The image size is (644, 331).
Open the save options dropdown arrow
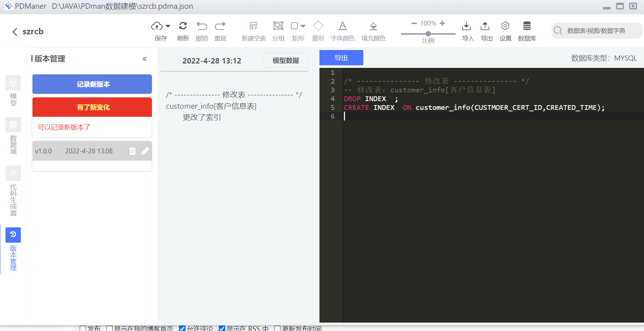point(168,26)
